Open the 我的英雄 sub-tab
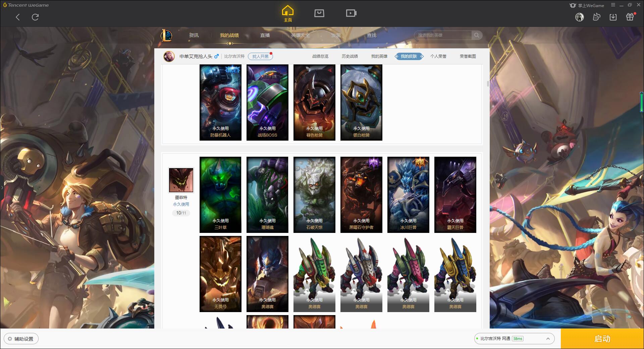 [x=379, y=56]
